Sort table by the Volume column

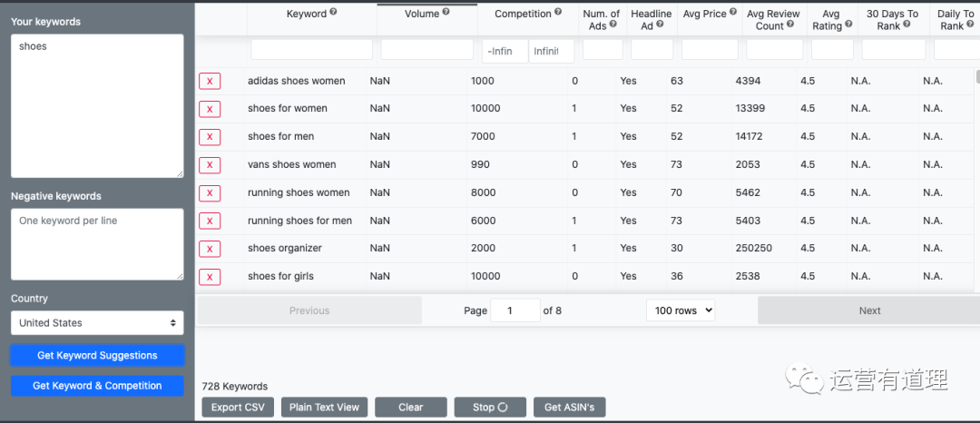(421, 14)
